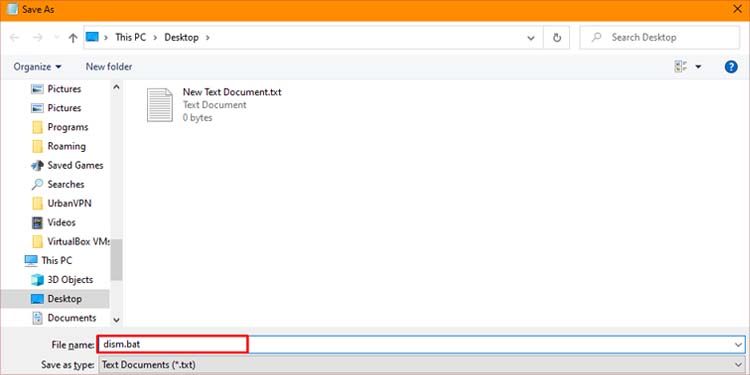
Task: Click the Programs folder icon
Action: pyautogui.click(x=37, y=127)
